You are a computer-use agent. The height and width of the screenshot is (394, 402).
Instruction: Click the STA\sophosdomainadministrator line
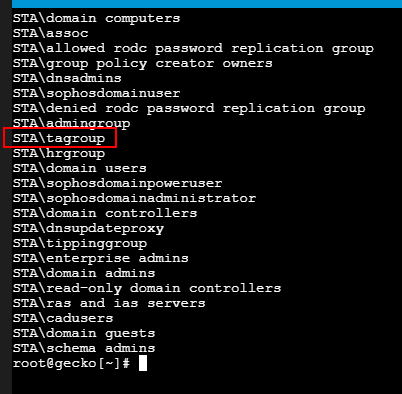pyautogui.click(x=134, y=199)
